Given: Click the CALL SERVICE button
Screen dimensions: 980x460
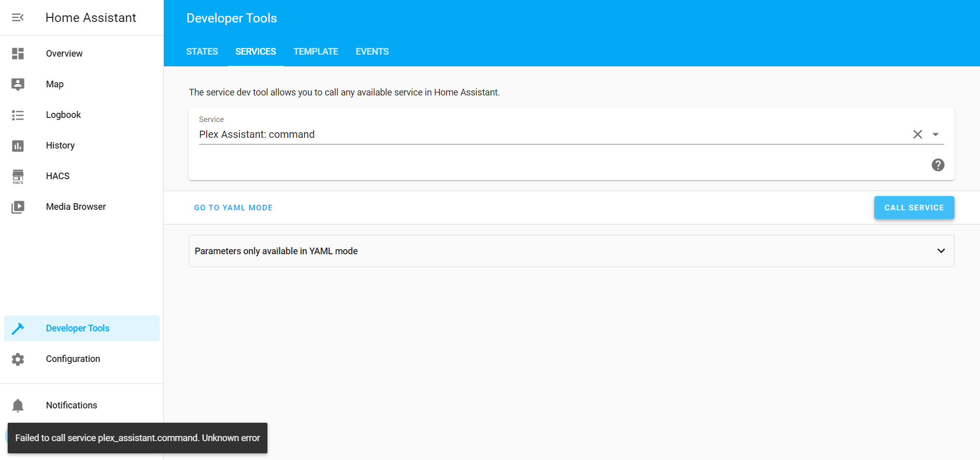Looking at the screenshot, I should [x=914, y=207].
